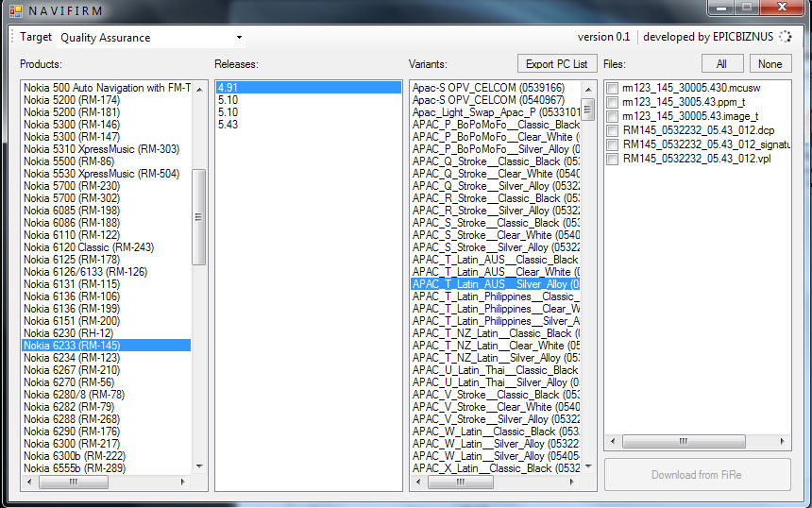Click Products horizontal scrollbar thumb
The height and width of the screenshot is (508, 812).
(74, 482)
